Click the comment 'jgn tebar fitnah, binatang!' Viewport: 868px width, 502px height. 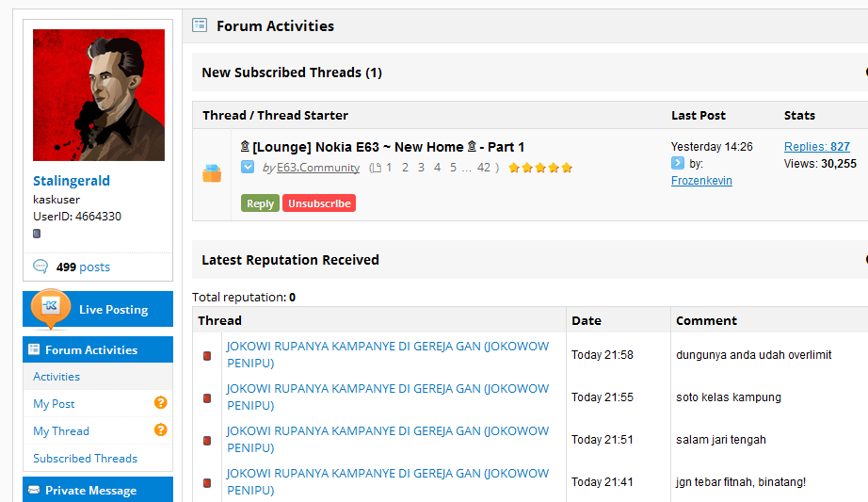coord(741,482)
